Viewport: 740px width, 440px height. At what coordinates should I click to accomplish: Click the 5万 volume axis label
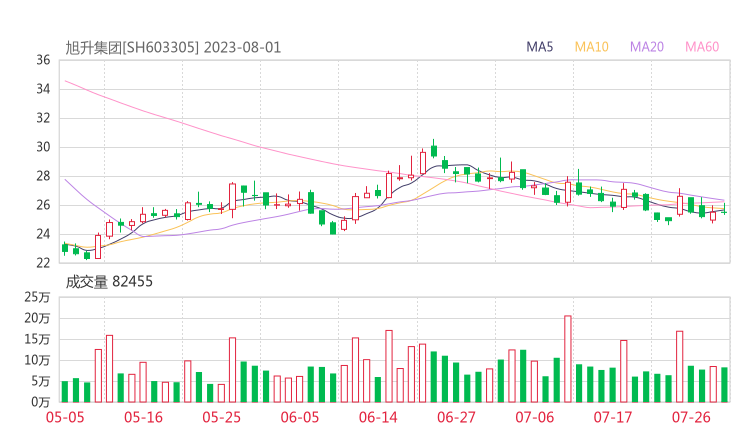point(41,381)
